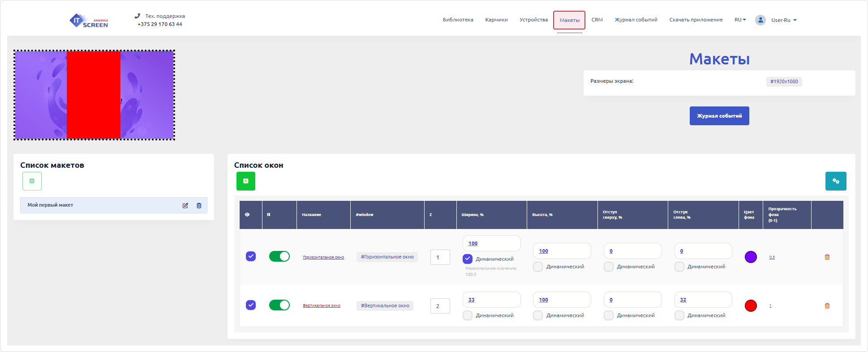Image resolution: width=868 pixels, height=352 pixels.
Task: Edit 'Мой первый макет' layout name
Action: [185, 206]
